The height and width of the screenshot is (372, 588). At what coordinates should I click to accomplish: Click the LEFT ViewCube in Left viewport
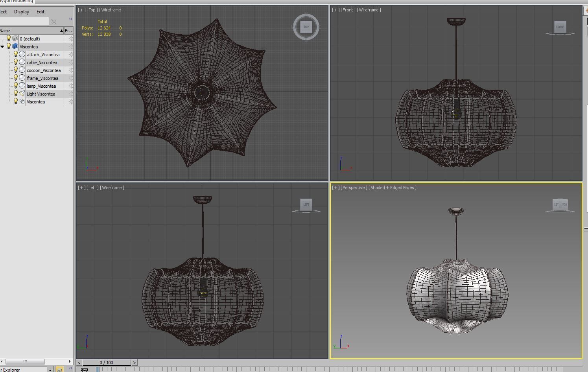click(306, 204)
